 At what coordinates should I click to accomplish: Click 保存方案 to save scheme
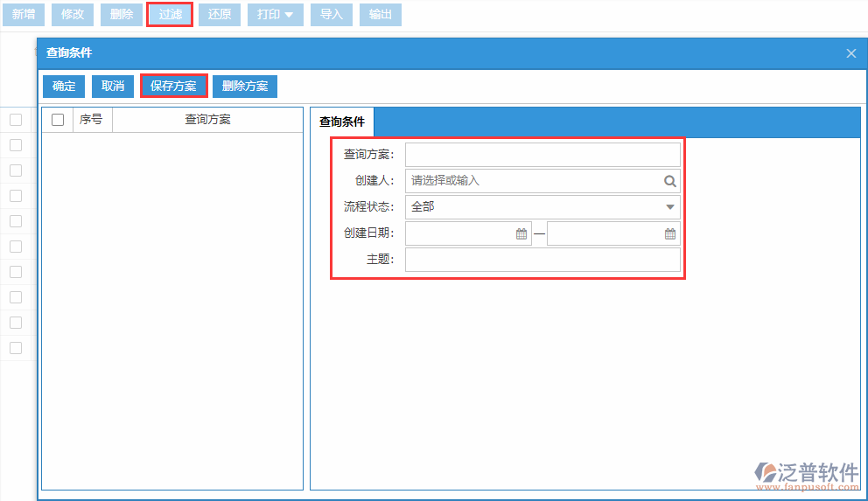(x=174, y=87)
